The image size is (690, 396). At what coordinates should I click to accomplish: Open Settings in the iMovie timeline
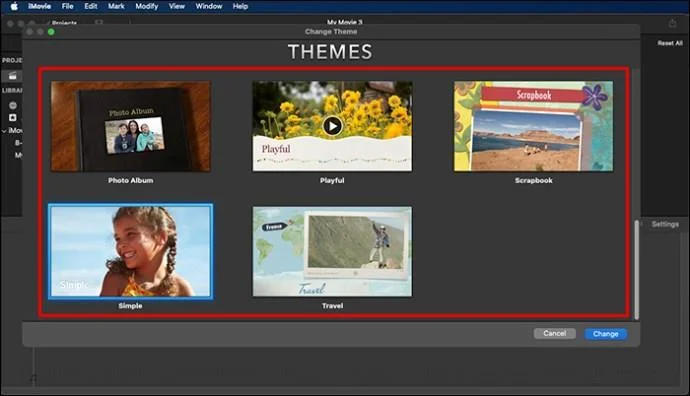(x=665, y=224)
